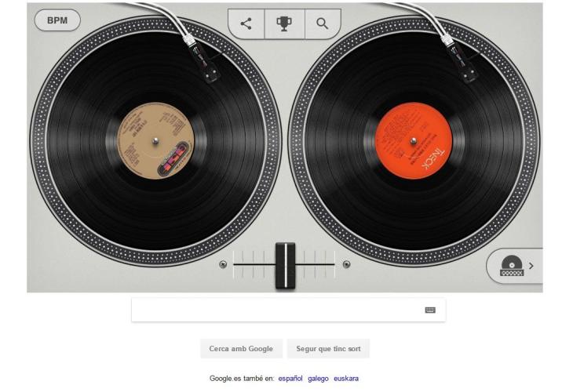
Task: Click the right crossfader end screw
Action: [x=346, y=264]
